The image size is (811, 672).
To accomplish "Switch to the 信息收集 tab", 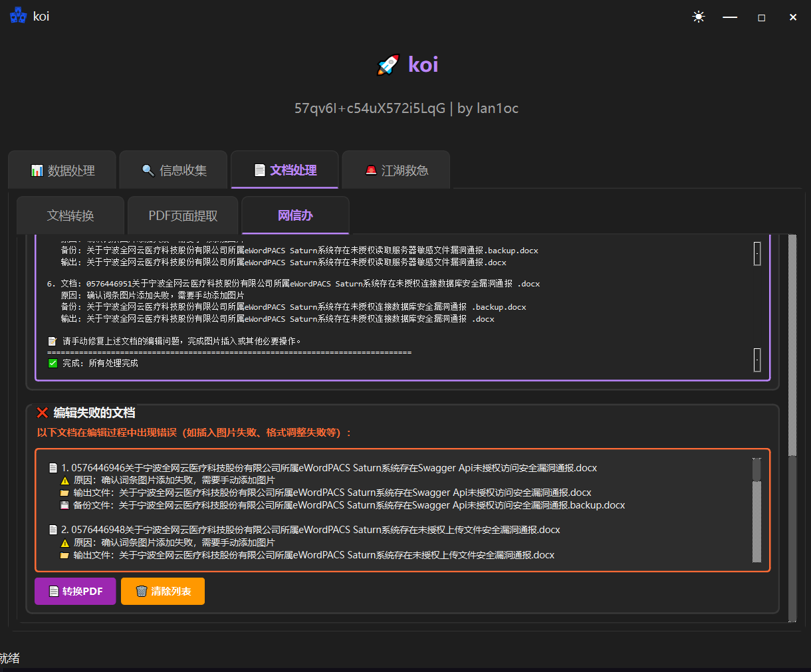I will pos(174,171).
